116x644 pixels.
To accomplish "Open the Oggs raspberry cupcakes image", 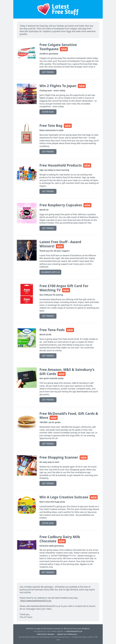I will tap(27, 213).
